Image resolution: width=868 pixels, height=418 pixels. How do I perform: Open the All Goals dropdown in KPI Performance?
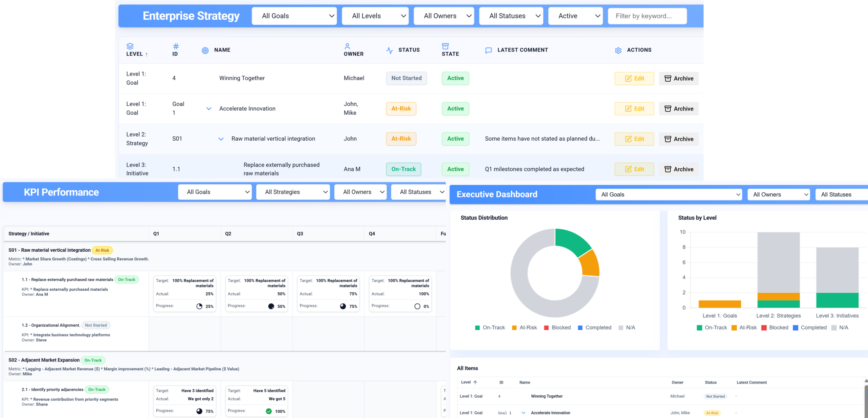215,192
